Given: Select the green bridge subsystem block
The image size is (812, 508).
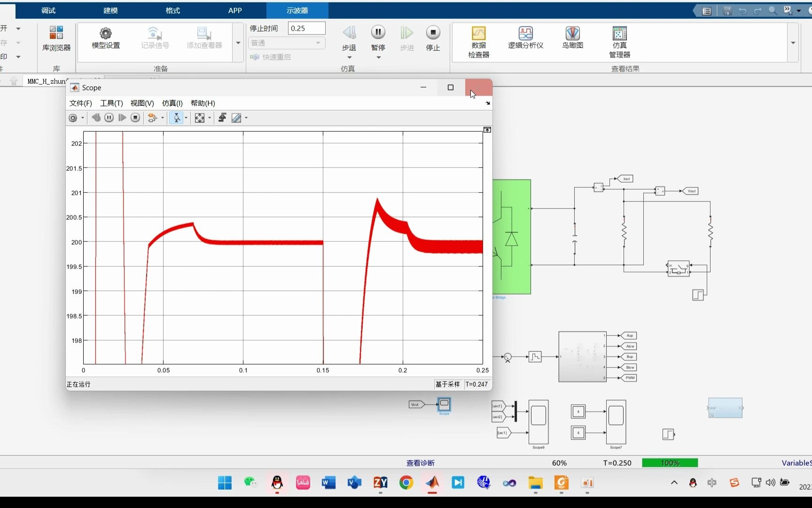Looking at the screenshot, I should (x=512, y=237).
